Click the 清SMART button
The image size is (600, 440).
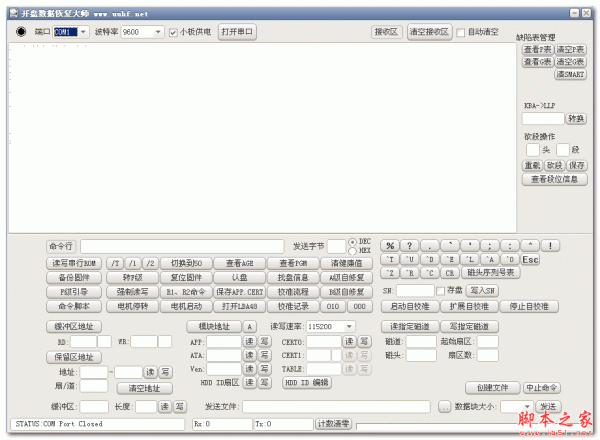pyautogui.click(x=570, y=74)
